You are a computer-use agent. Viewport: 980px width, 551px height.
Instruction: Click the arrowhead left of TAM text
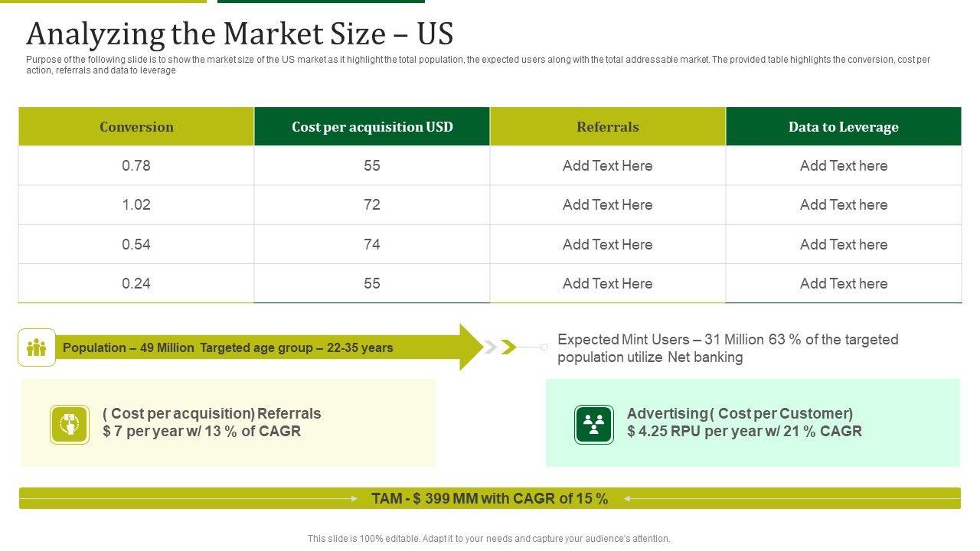tap(354, 499)
